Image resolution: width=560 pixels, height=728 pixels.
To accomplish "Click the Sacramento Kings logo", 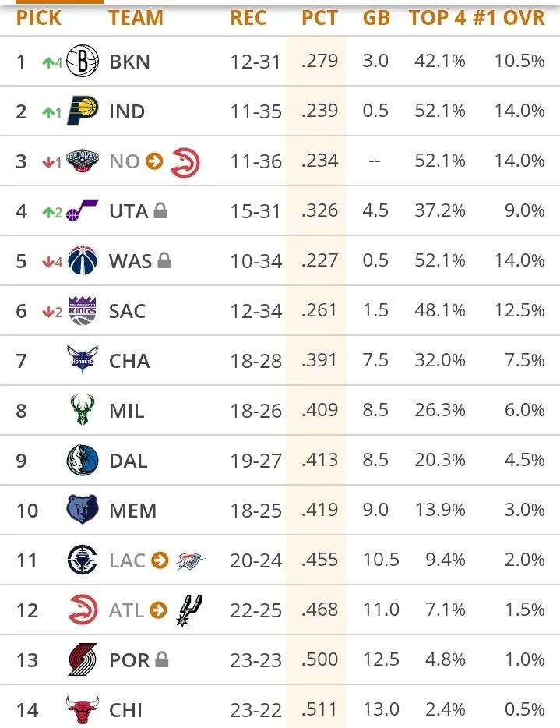I will (82, 310).
